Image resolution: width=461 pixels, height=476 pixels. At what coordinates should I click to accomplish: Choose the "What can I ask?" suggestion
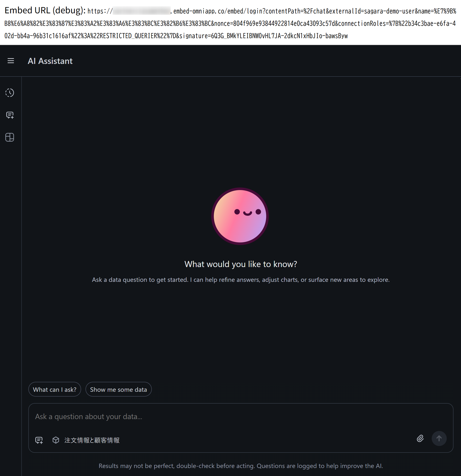click(x=55, y=389)
